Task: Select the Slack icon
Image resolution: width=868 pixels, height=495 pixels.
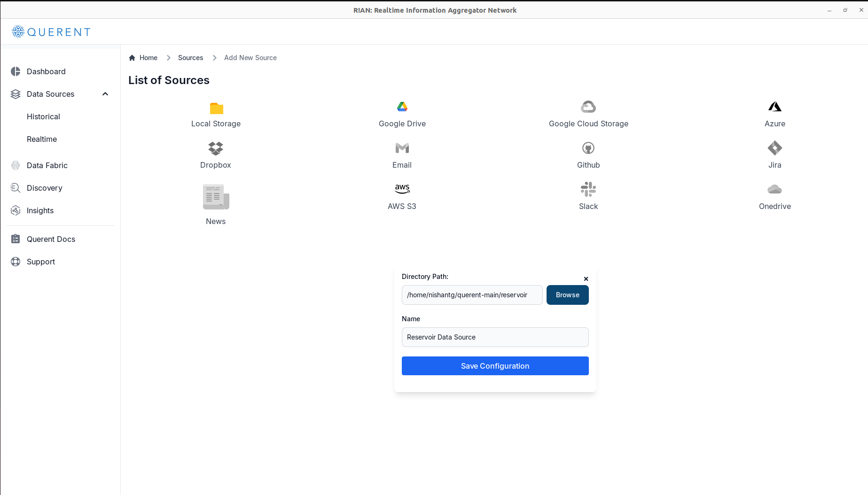Action: click(x=588, y=189)
